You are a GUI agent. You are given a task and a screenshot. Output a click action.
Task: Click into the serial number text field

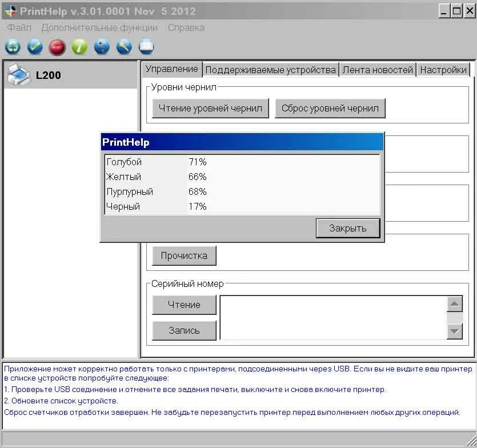coord(333,318)
